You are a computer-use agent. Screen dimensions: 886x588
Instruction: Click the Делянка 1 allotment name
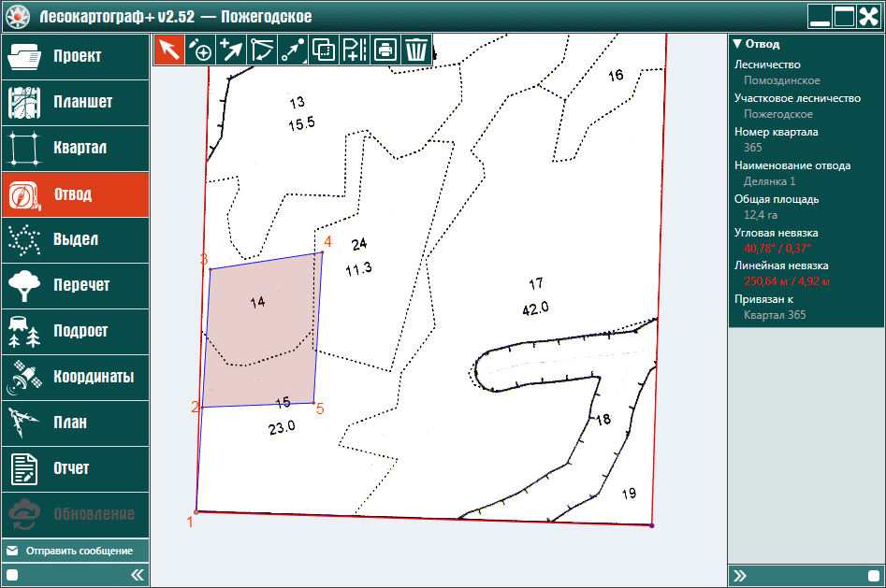coord(770,181)
